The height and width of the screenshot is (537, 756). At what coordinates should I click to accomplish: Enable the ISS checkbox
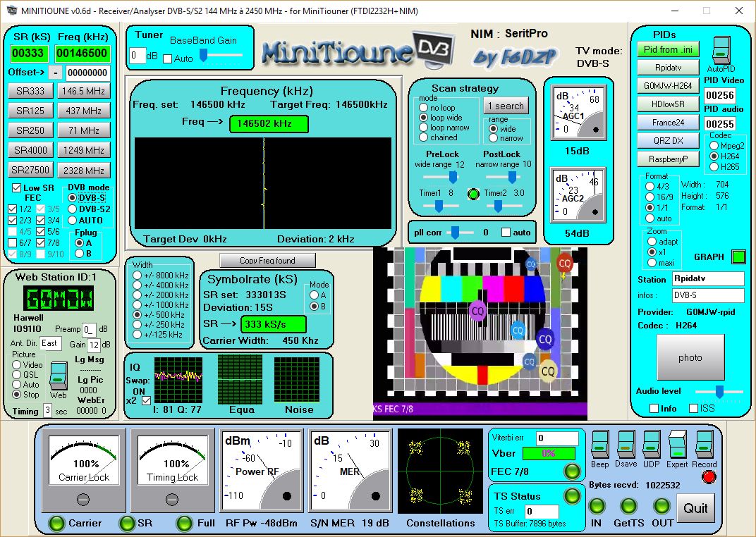tap(693, 409)
